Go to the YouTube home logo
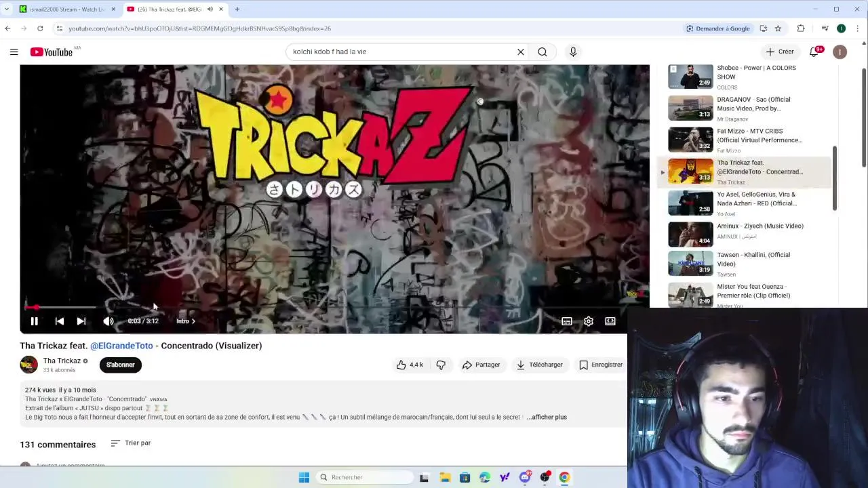 (52, 52)
